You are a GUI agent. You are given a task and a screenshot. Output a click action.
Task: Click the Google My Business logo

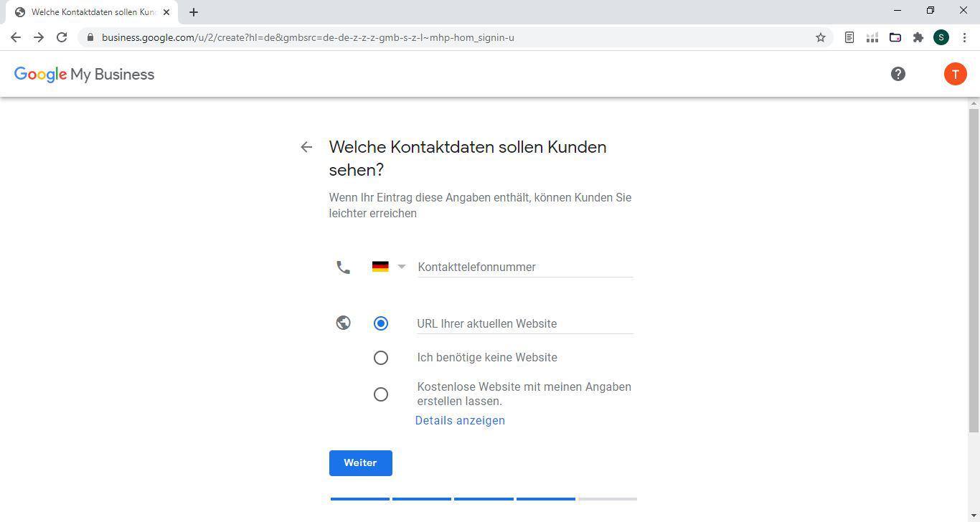coord(84,75)
